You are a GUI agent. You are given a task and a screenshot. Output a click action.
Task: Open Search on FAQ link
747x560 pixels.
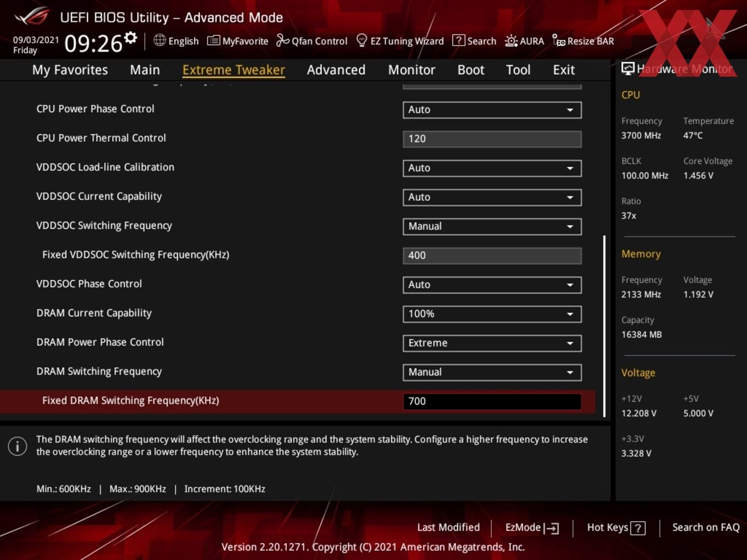[x=706, y=527]
